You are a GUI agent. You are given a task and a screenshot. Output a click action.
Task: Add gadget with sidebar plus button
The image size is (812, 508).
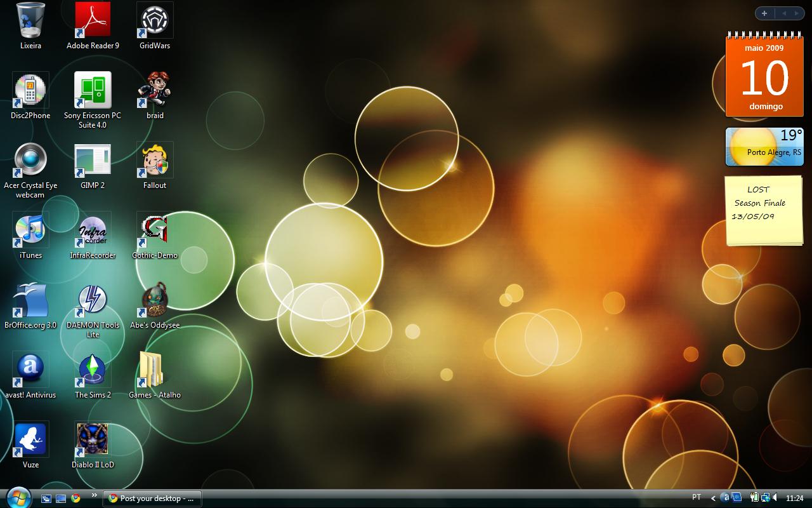pyautogui.click(x=764, y=13)
